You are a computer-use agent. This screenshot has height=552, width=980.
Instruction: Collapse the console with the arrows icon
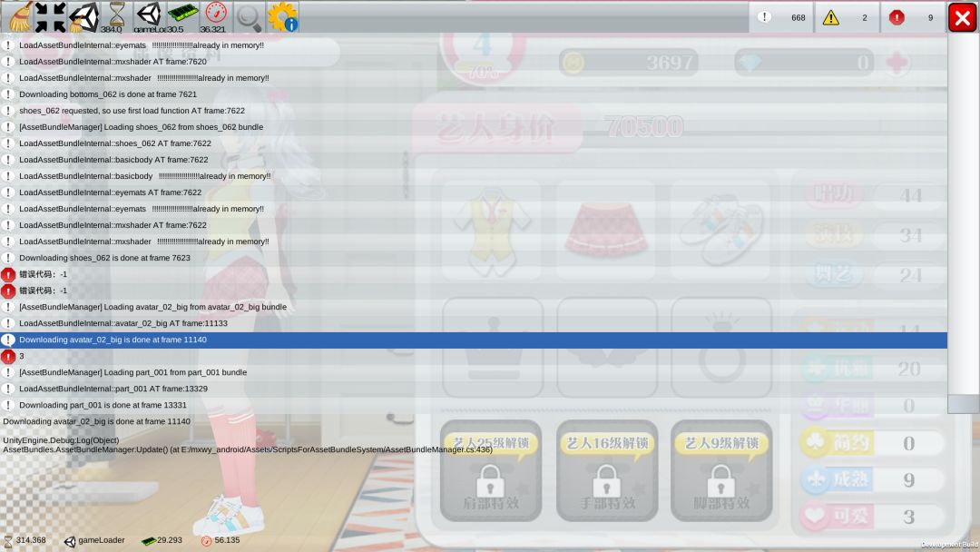[x=50, y=17]
